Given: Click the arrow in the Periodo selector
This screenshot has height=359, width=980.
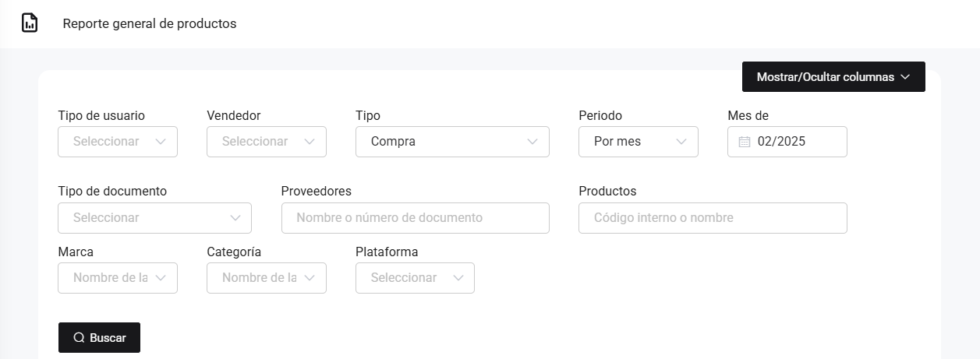Looking at the screenshot, I should point(681,142).
